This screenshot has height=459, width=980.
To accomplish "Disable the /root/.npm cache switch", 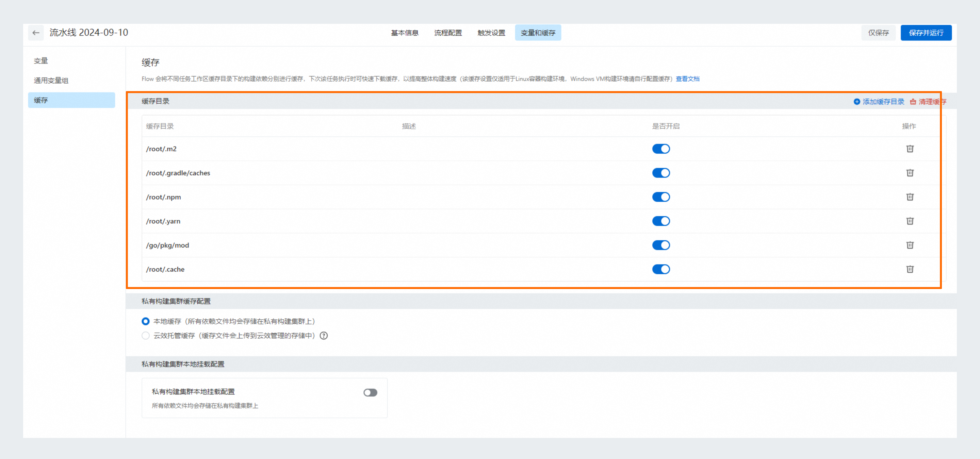I will 661,197.
